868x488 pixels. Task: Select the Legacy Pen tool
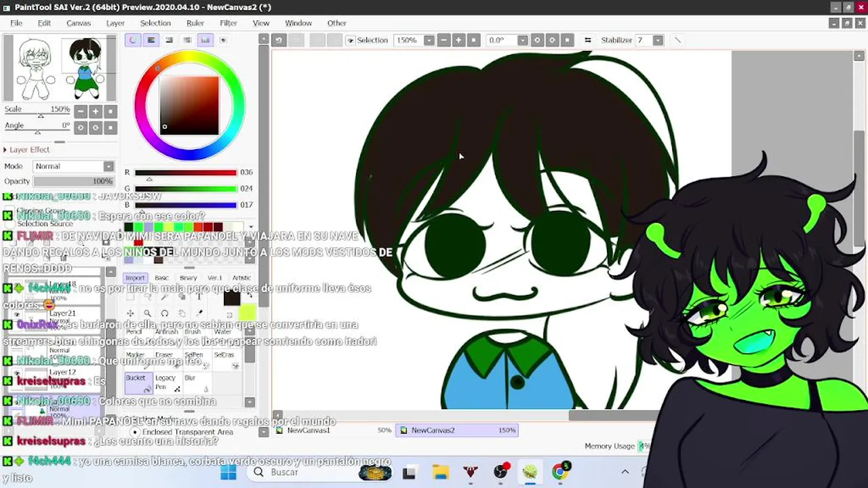coord(168,383)
